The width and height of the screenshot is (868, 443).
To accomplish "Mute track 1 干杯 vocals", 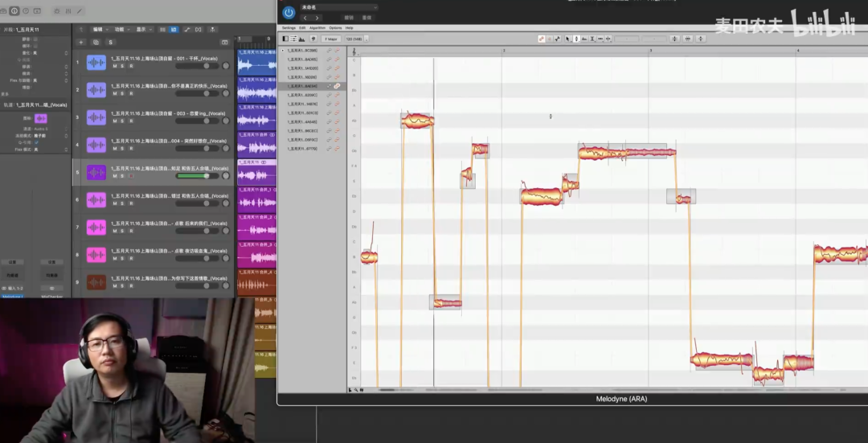I will point(115,66).
